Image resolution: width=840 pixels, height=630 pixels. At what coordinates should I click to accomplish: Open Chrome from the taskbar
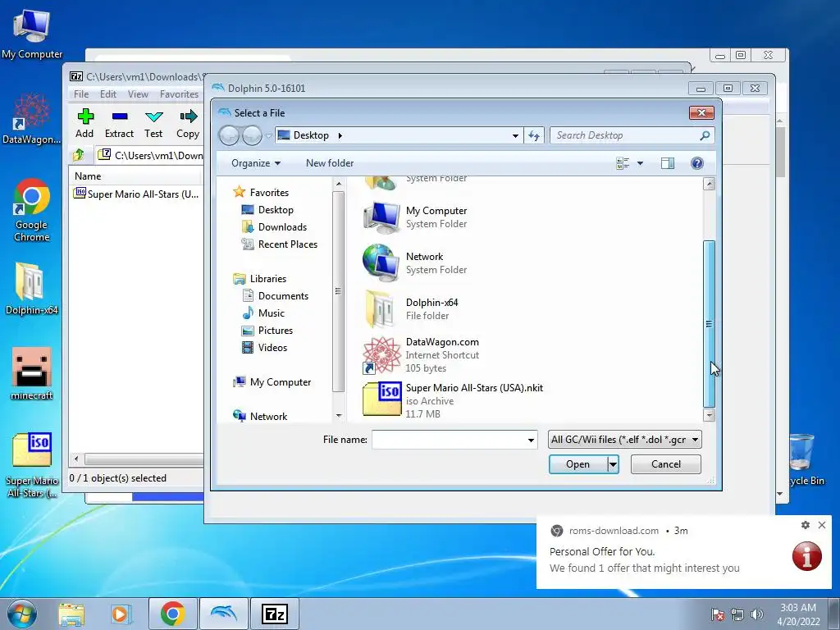coord(172,614)
